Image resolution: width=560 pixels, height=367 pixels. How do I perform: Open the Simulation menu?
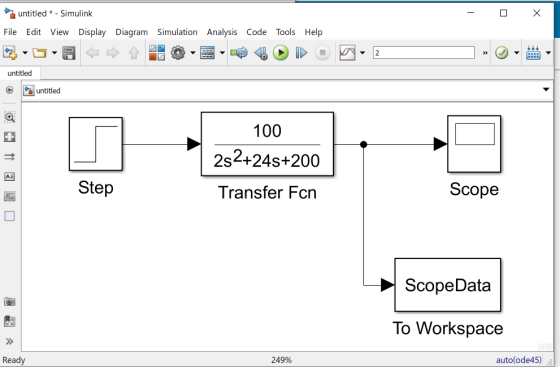point(177,32)
